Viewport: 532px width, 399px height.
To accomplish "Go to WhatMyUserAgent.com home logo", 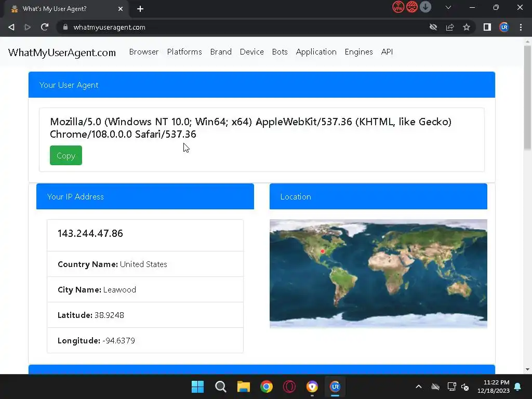I will [62, 52].
